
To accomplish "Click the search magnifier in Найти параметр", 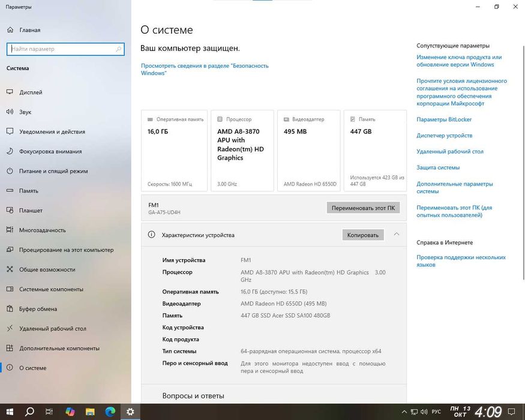I will [x=119, y=49].
